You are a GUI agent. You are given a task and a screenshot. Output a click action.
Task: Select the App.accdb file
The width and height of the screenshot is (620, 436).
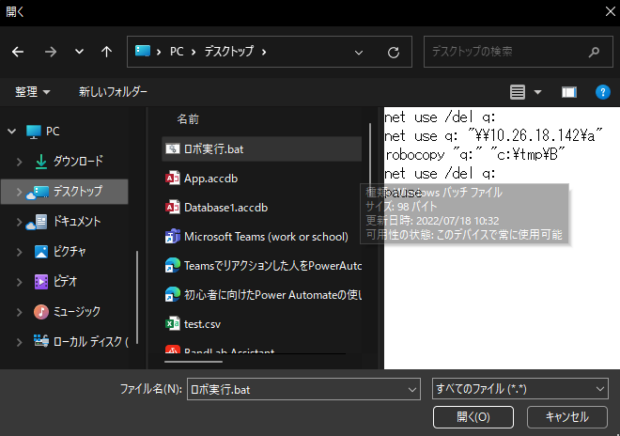[x=262, y=178]
